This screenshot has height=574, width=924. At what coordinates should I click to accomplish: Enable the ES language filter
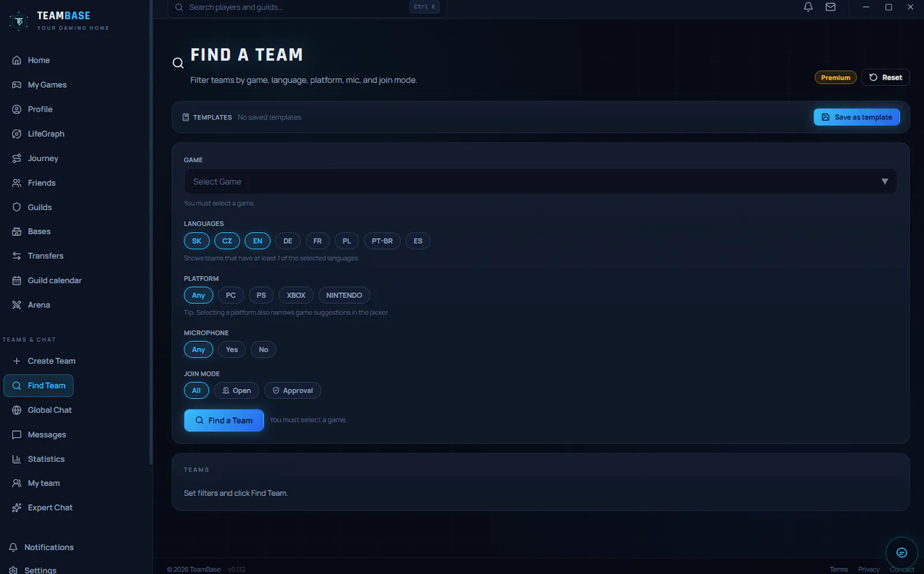click(418, 241)
